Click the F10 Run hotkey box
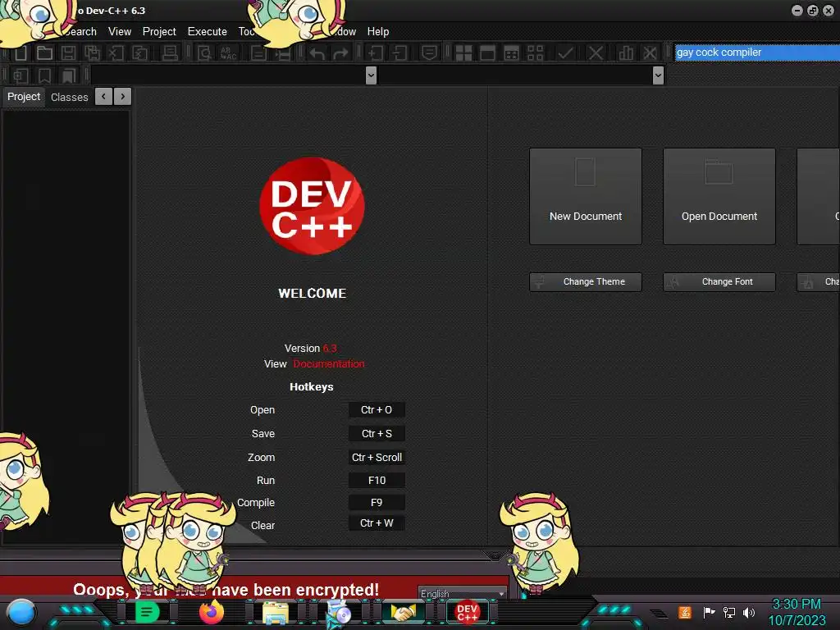This screenshot has width=840, height=630. pyautogui.click(x=377, y=480)
